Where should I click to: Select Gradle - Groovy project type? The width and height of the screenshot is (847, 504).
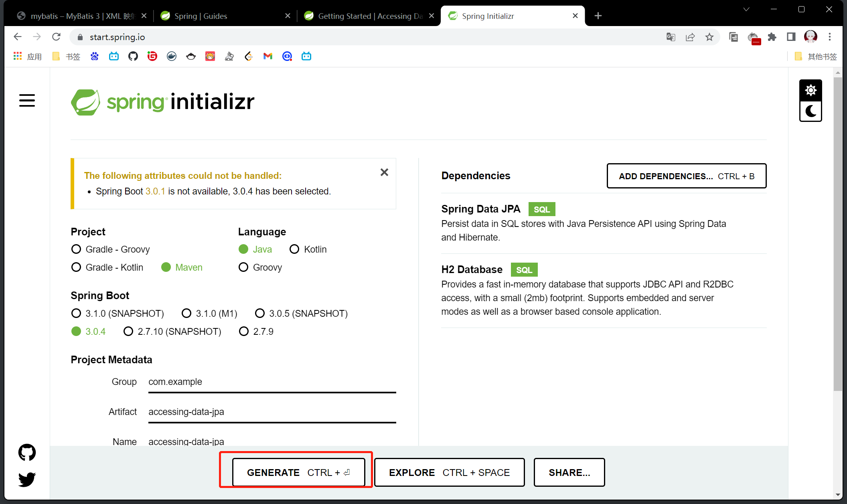(76, 249)
